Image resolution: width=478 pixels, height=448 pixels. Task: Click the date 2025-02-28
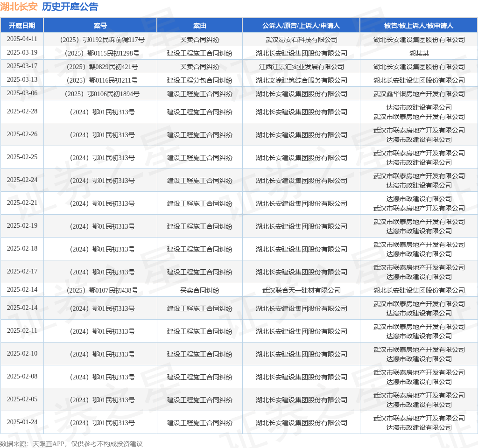[22, 111]
